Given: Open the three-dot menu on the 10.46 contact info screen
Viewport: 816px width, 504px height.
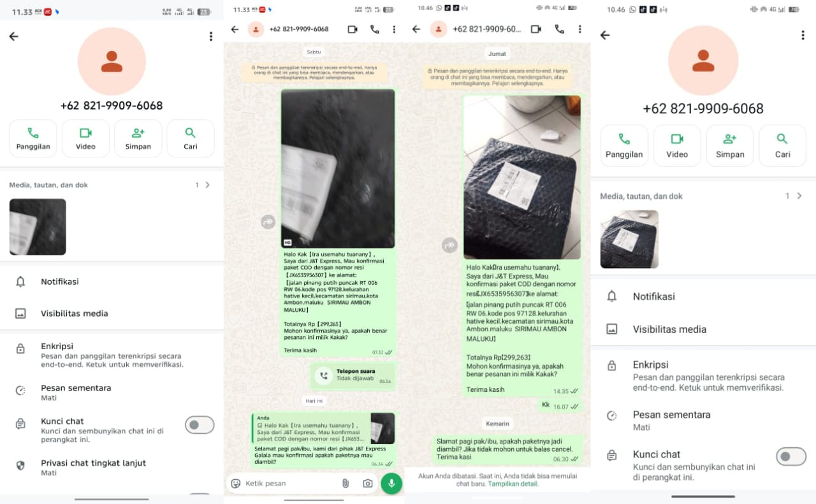Looking at the screenshot, I should click(x=803, y=36).
